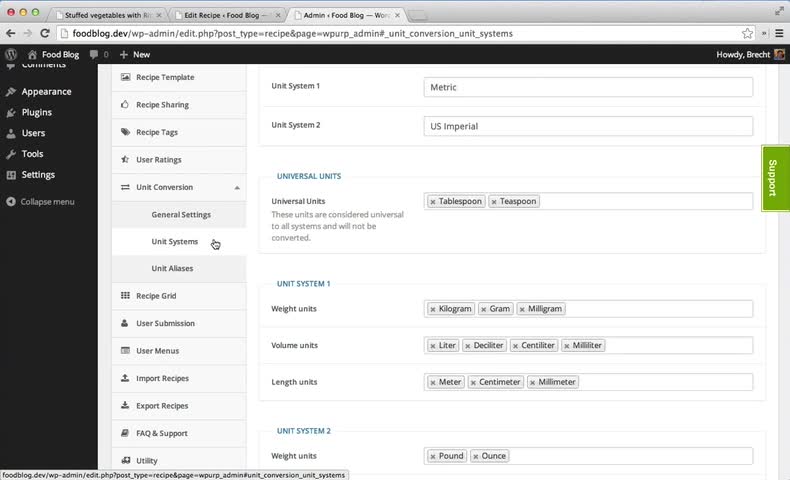790x480 pixels.
Task: Click the Export Recipes download icon
Action: coord(125,406)
